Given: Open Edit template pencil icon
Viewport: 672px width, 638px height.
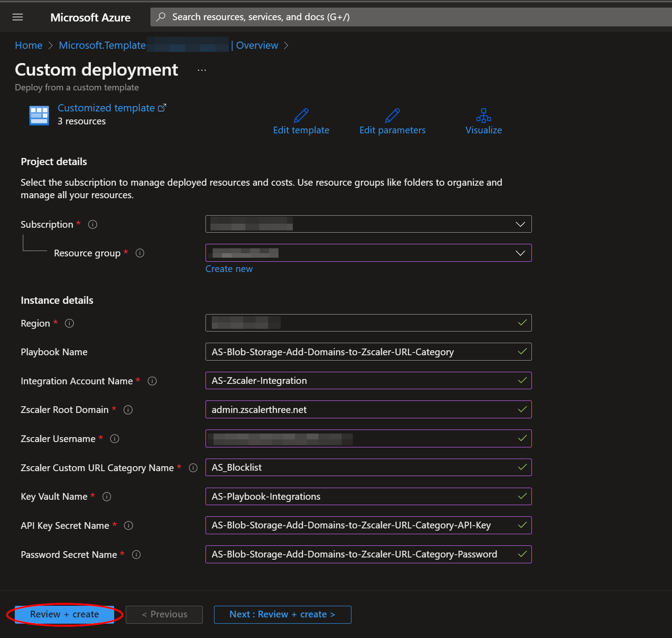Looking at the screenshot, I should click(301, 115).
